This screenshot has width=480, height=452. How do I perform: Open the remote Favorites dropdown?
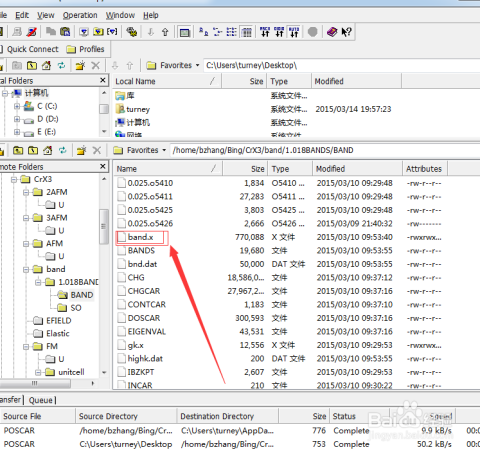click(x=140, y=150)
